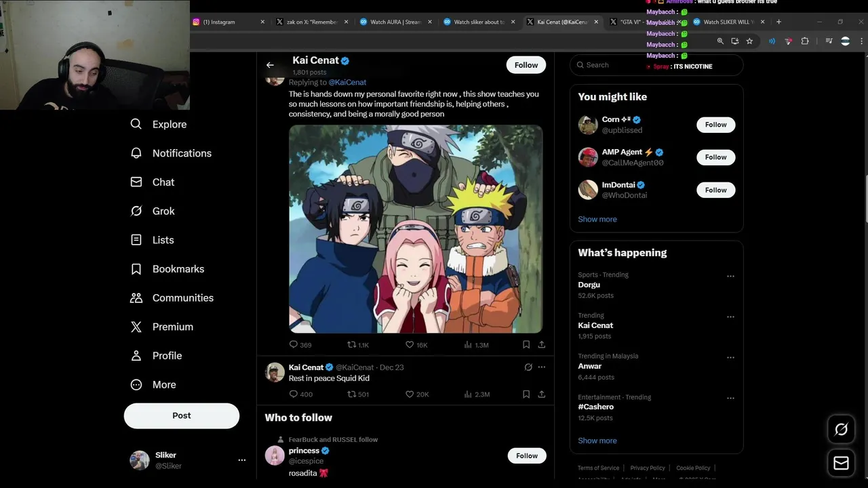Viewport: 868px width, 488px height.
Task: View analytics of the 1.3M views post
Action: 476,345
